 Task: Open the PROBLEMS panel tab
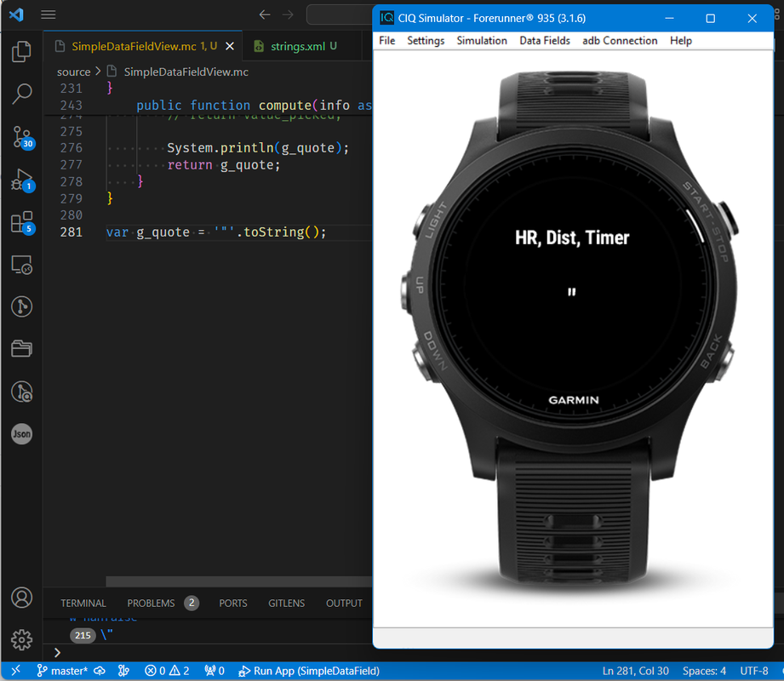pyautogui.click(x=151, y=603)
